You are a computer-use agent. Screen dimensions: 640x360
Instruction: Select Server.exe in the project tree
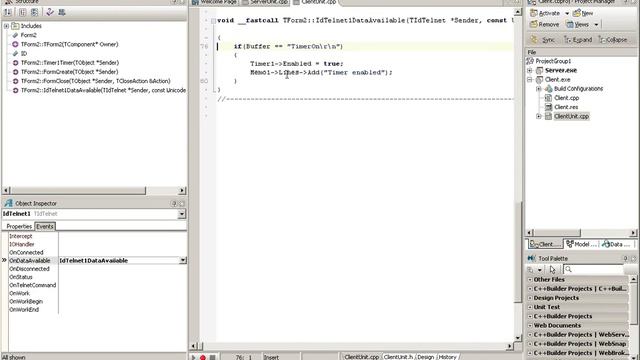coord(561,70)
